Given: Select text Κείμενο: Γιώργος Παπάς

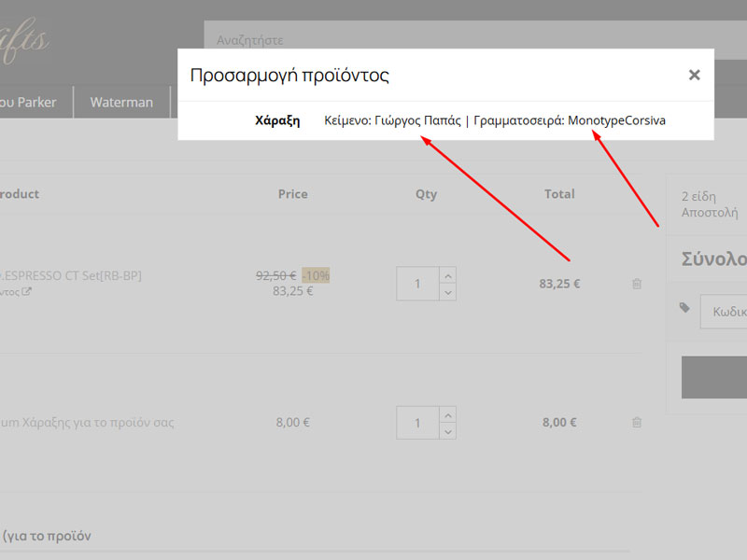Looking at the screenshot, I should (x=392, y=120).
